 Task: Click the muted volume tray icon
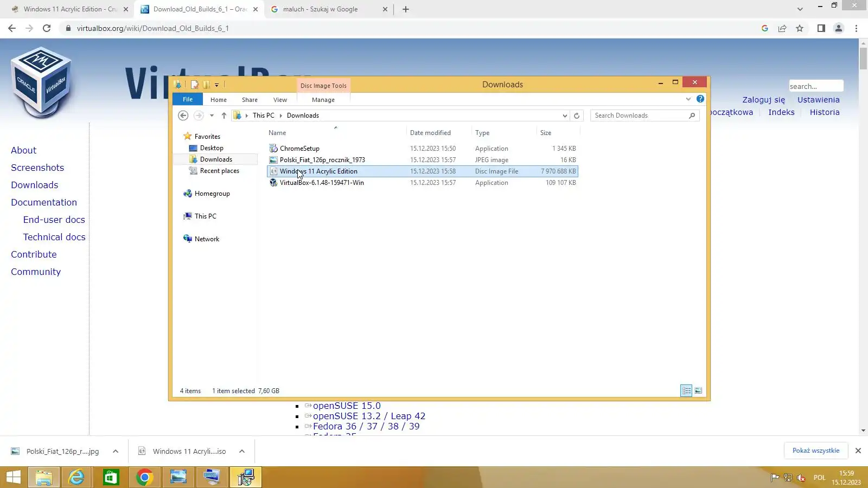[x=801, y=478]
